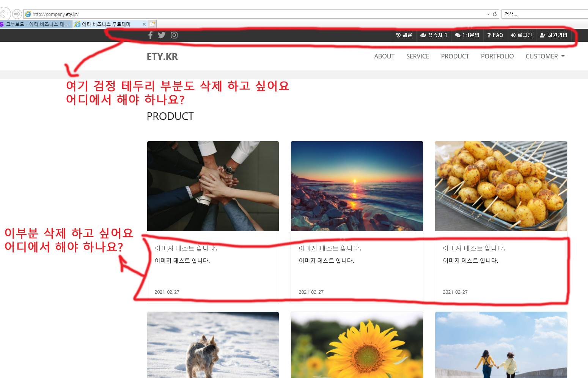This screenshot has width=588, height=378.
Task: Click the 회원가입 sign-up button
Action: (x=553, y=35)
